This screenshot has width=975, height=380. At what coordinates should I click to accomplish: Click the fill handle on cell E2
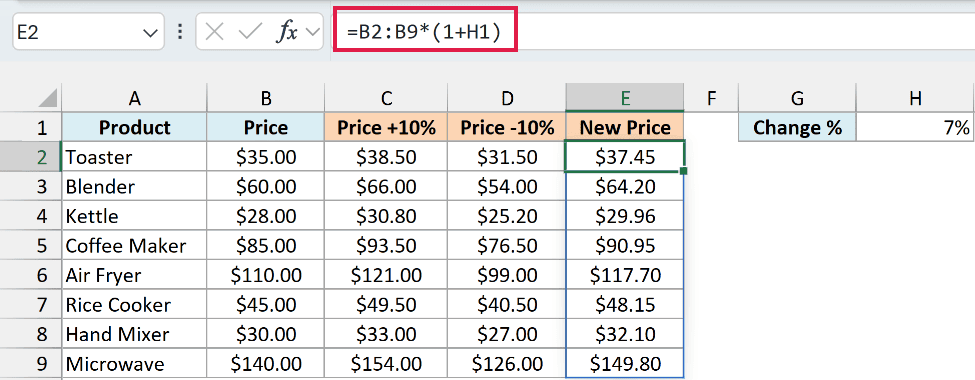click(684, 171)
